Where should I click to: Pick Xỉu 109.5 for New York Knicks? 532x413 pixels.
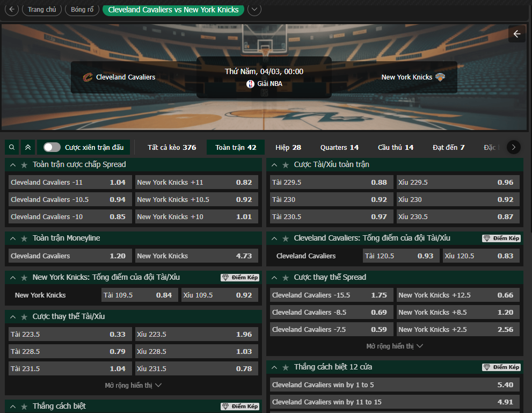220,295
